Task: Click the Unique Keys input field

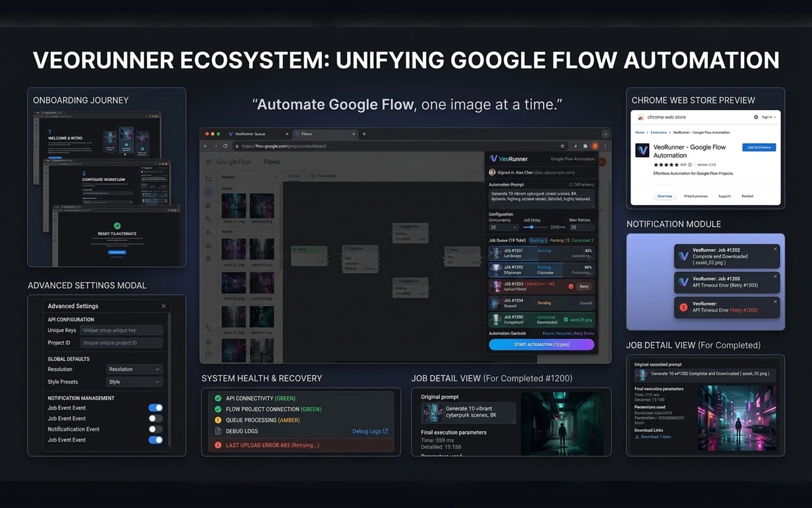Action: coord(121,330)
